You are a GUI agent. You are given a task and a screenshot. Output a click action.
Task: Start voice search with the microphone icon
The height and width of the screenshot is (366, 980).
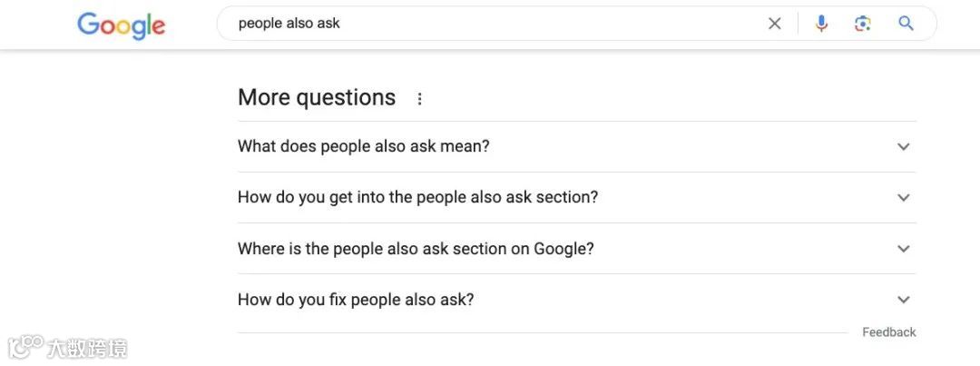821,24
